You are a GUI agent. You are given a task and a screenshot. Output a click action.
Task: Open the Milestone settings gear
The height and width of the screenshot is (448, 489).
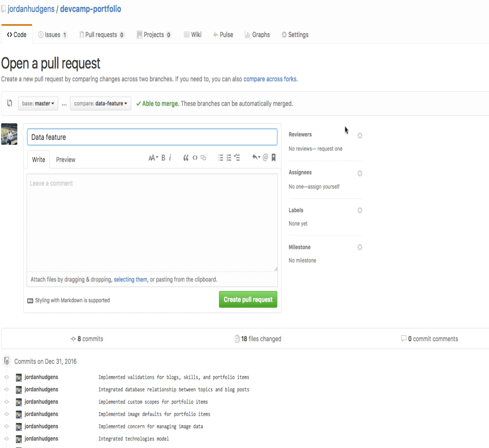[359, 247]
